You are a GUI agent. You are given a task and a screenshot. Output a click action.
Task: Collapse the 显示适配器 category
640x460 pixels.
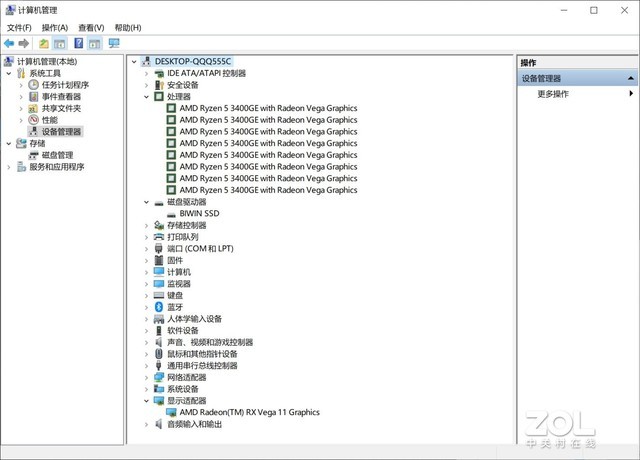[x=146, y=401]
